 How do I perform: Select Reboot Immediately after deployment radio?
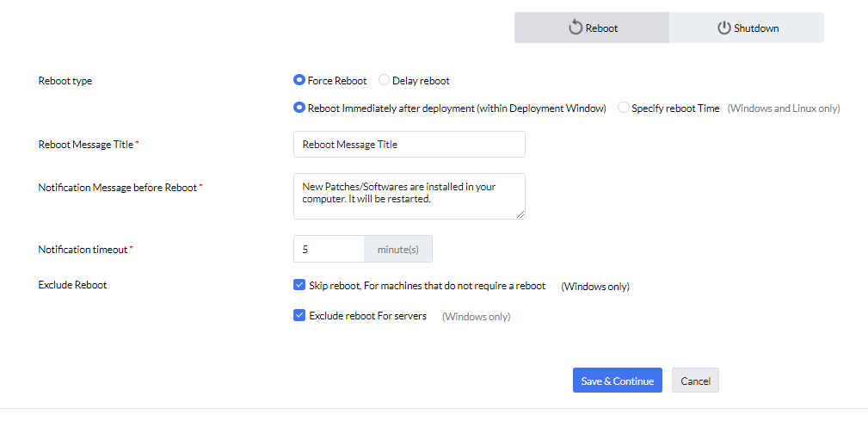coord(299,108)
